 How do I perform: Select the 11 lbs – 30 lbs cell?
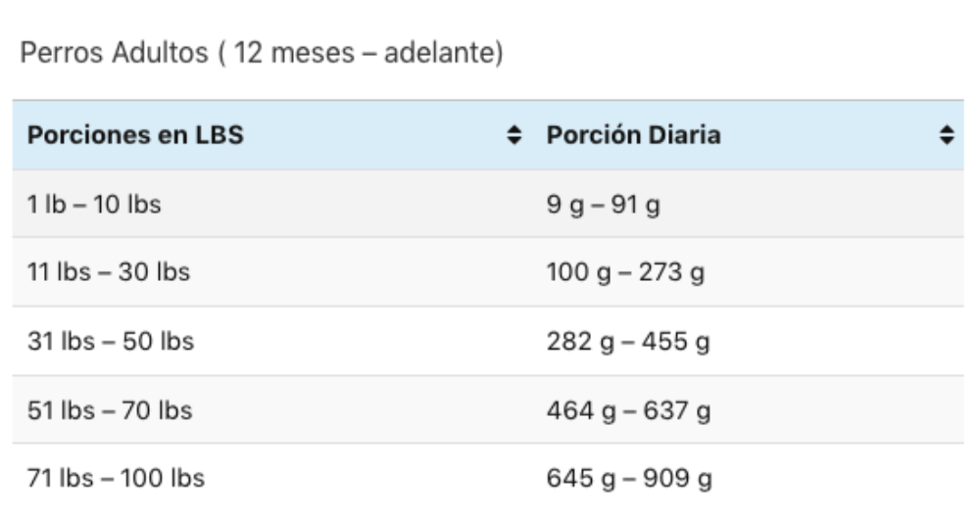(x=272, y=272)
